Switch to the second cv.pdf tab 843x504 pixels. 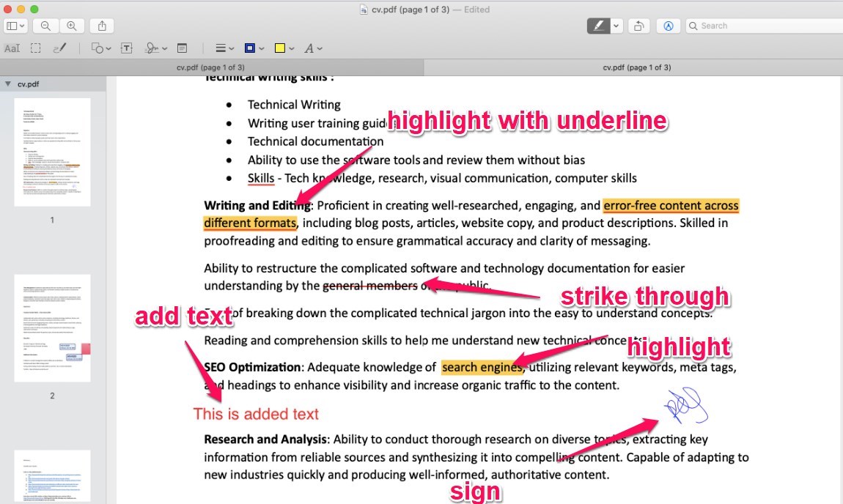click(634, 67)
